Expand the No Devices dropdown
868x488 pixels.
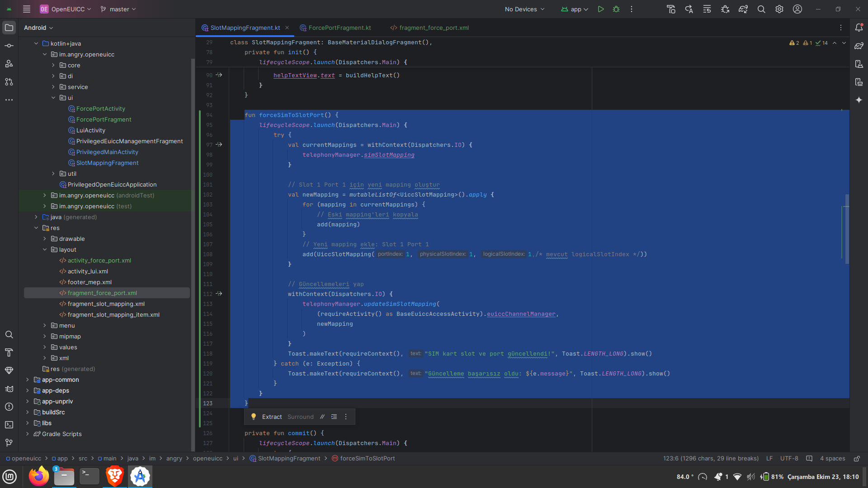pyautogui.click(x=524, y=9)
